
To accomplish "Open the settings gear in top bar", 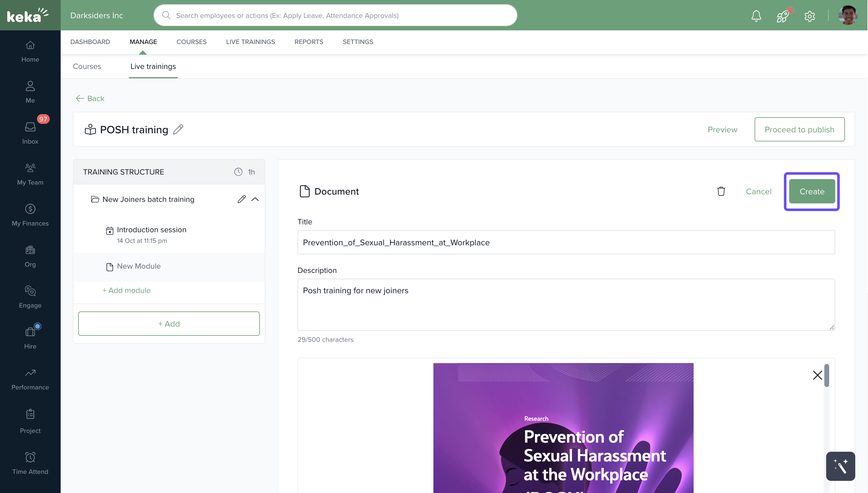I will 809,16.
